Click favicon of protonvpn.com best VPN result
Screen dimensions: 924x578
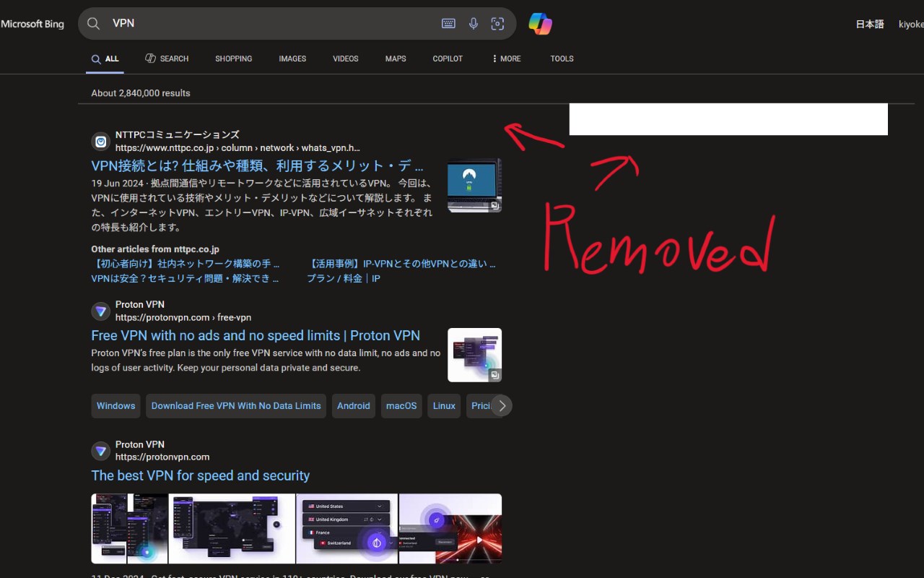[x=101, y=452]
